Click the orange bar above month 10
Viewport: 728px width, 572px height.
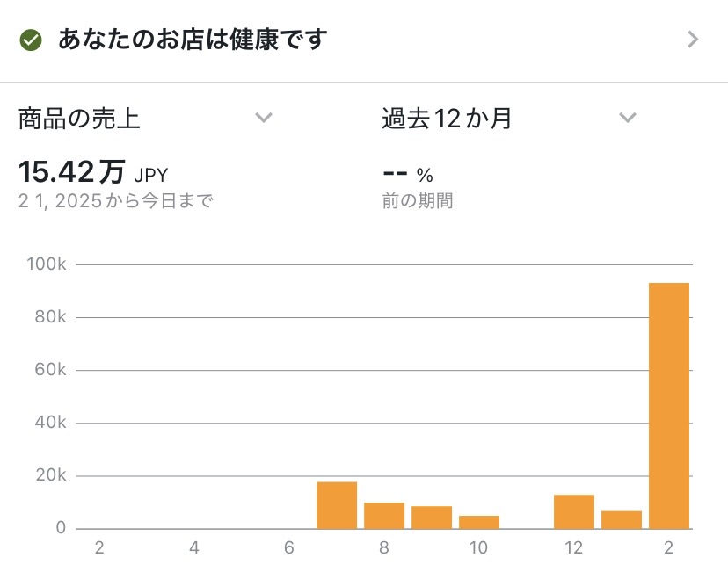point(479,522)
